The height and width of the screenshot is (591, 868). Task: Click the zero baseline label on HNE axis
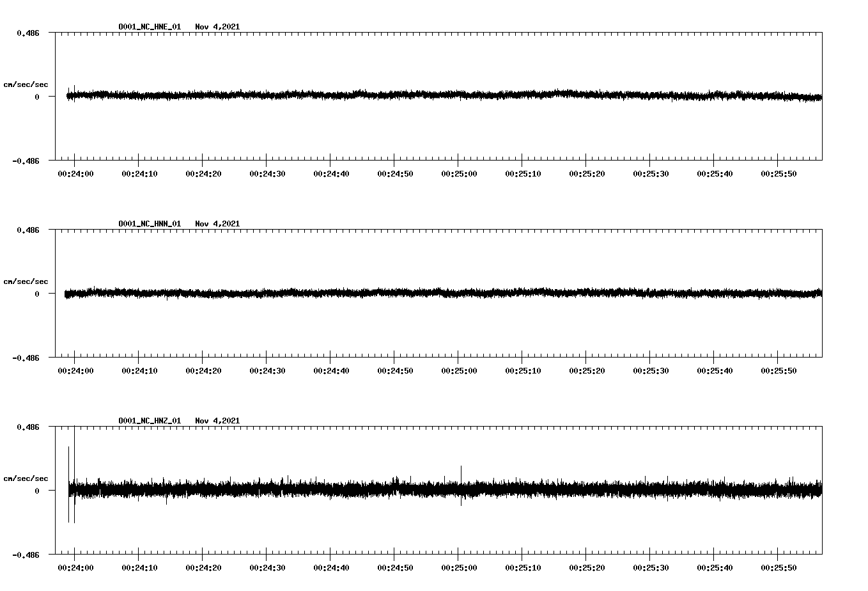point(37,97)
